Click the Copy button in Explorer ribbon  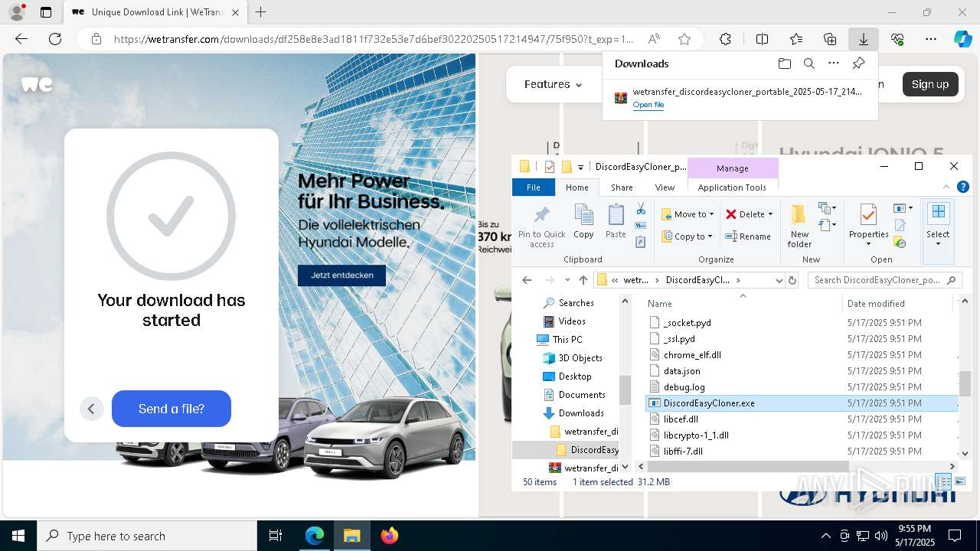point(583,222)
